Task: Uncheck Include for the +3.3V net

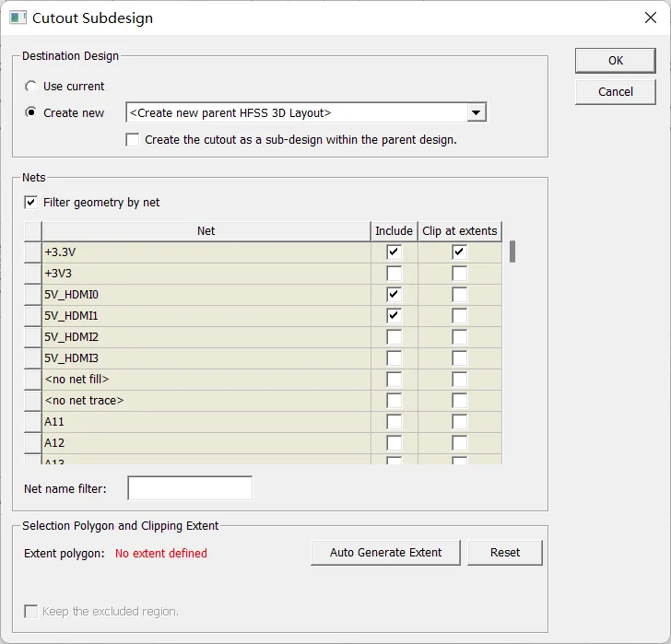Action: [x=394, y=252]
